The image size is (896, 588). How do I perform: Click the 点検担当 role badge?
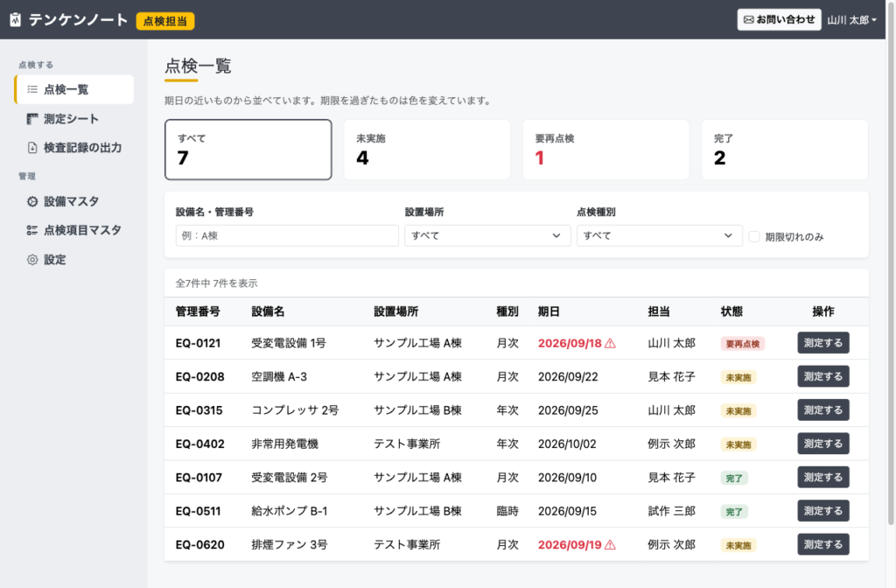[165, 21]
